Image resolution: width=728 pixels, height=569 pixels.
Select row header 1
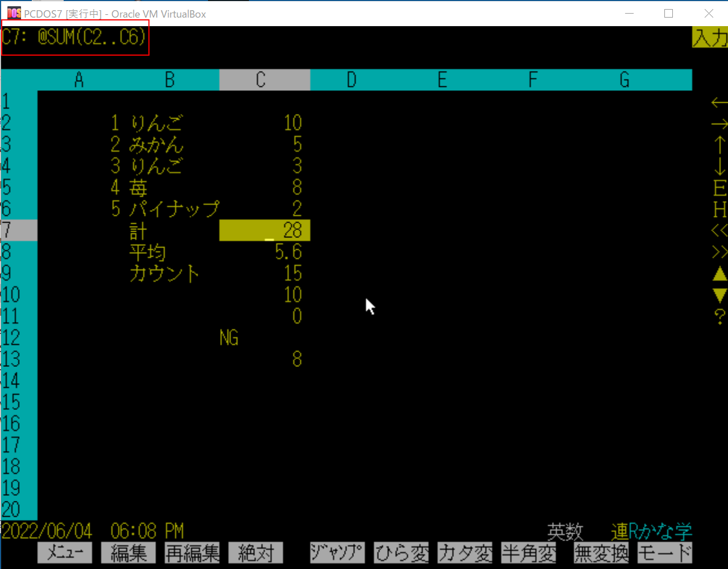tap(19, 102)
